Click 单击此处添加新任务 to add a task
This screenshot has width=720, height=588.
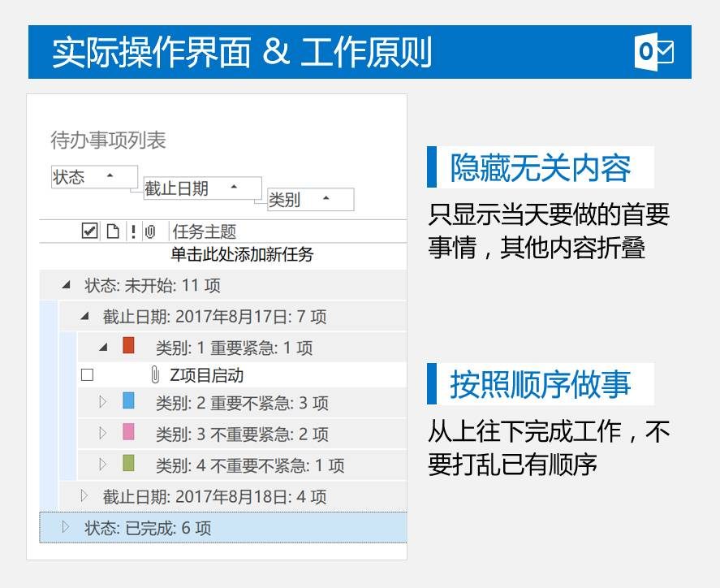pyautogui.click(x=242, y=254)
